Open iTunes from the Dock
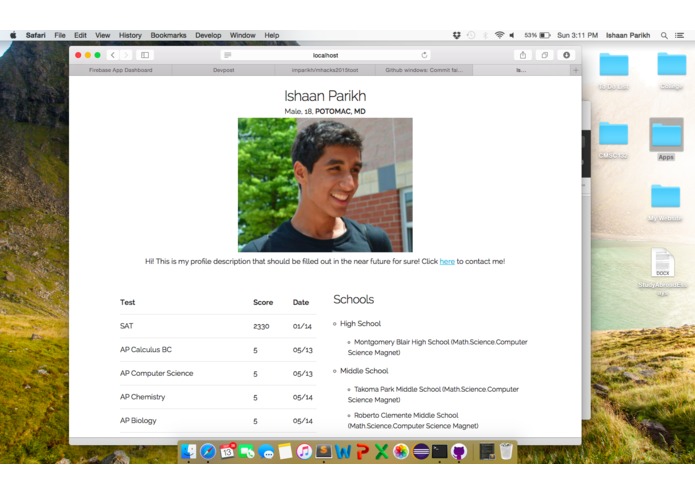This screenshot has height=494, width=695. coord(304,451)
